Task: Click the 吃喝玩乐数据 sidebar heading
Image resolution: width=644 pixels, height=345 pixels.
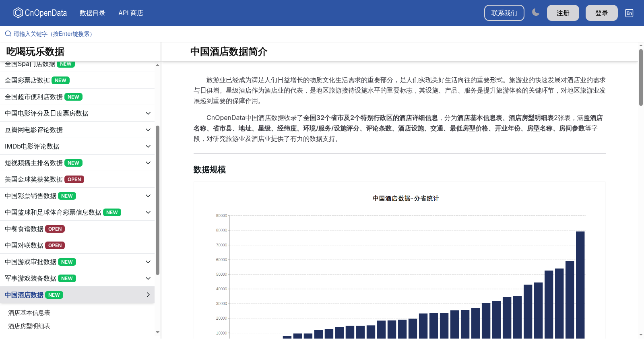Action: coord(35,52)
